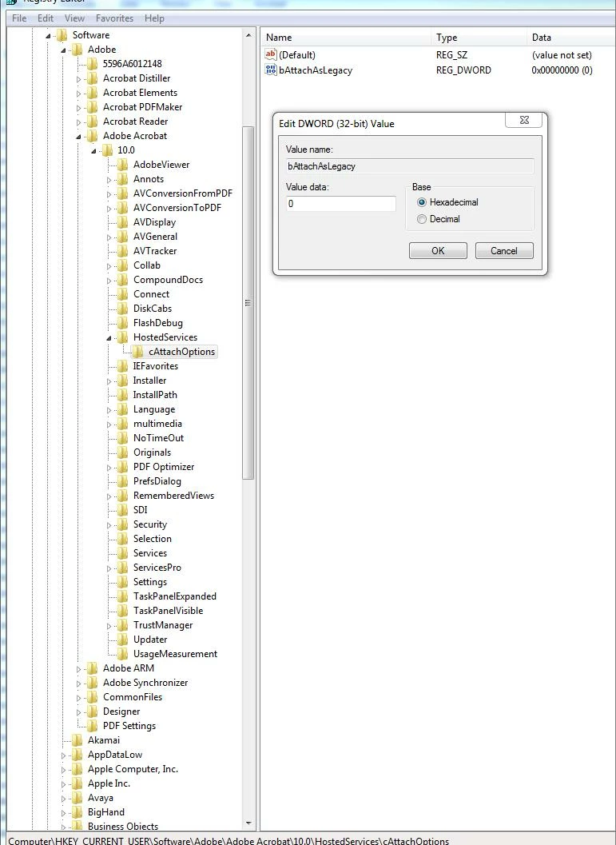The image size is (616, 845).
Task: Select the Adobe Synchronizer key
Action: coord(145,683)
